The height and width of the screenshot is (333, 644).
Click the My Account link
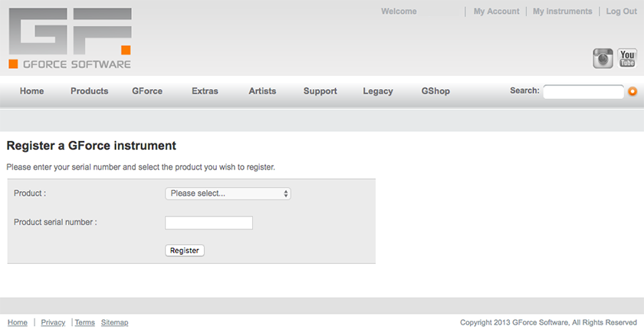coord(496,12)
